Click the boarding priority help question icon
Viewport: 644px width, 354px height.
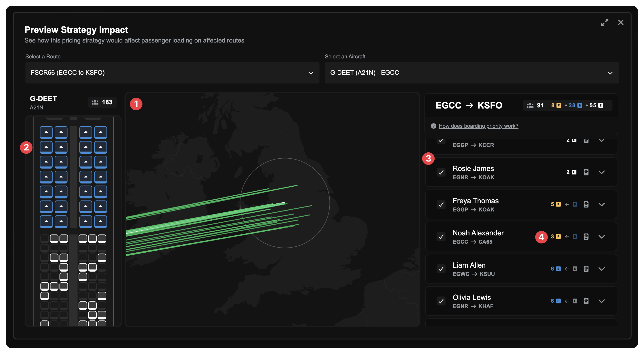(433, 126)
